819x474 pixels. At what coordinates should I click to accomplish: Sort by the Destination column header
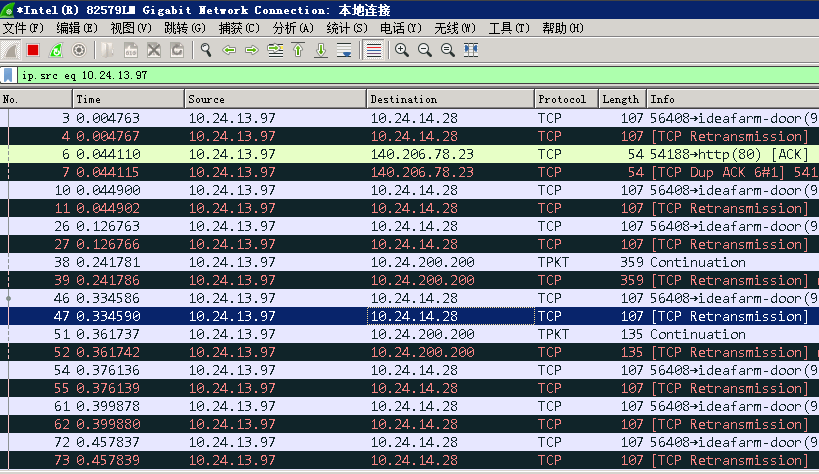pos(450,99)
